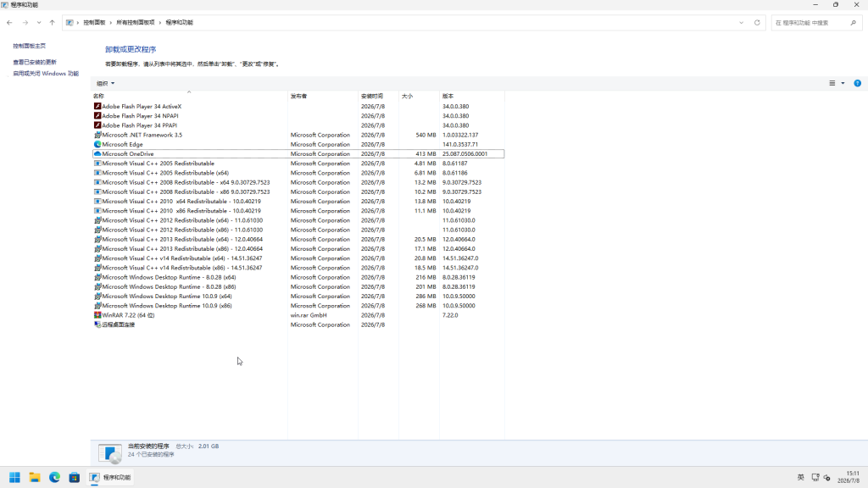Click the search 程序和功能 input field
868x488 pixels.
click(811, 23)
